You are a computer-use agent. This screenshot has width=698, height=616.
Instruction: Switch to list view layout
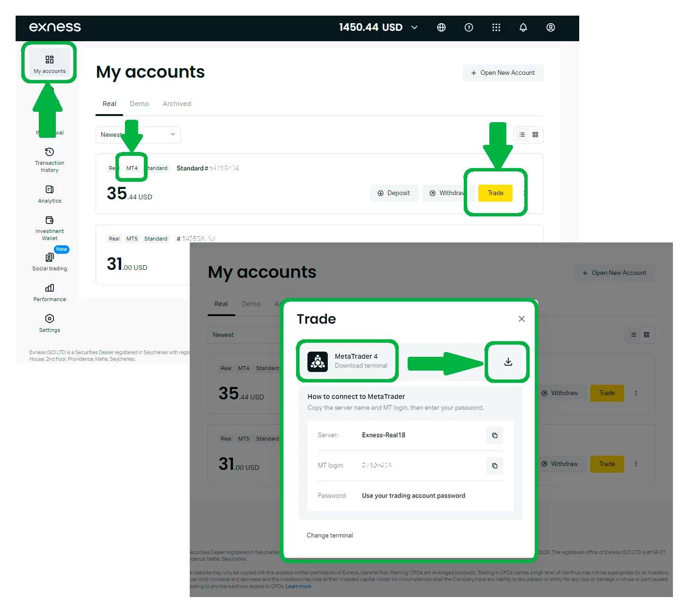click(522, 135)
